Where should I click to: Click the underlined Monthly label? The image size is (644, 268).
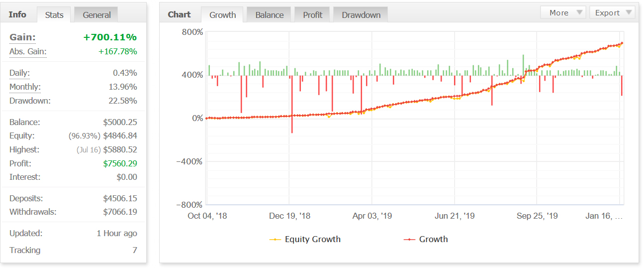tap(25, 87)
